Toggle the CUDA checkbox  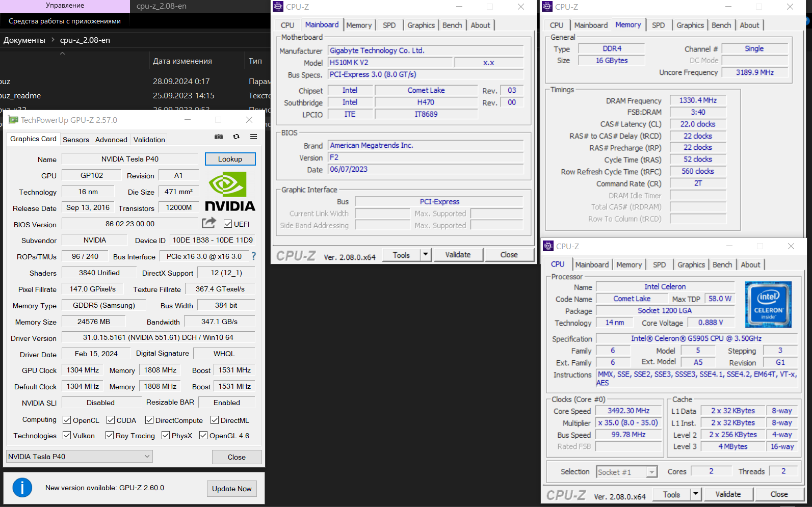[111, 420]
